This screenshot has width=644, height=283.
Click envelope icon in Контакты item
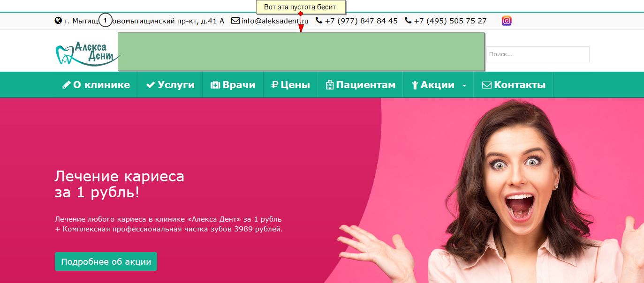[486, 85]
